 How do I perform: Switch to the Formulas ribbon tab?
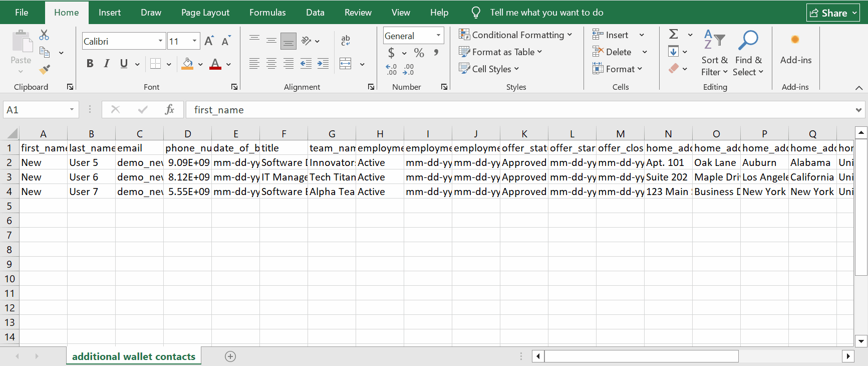267,13
